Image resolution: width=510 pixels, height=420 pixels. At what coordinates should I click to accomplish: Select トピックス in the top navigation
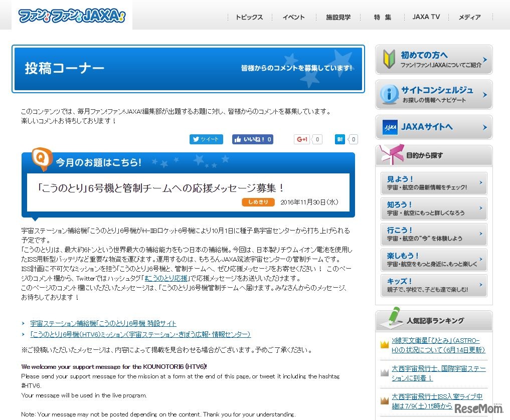248,17
